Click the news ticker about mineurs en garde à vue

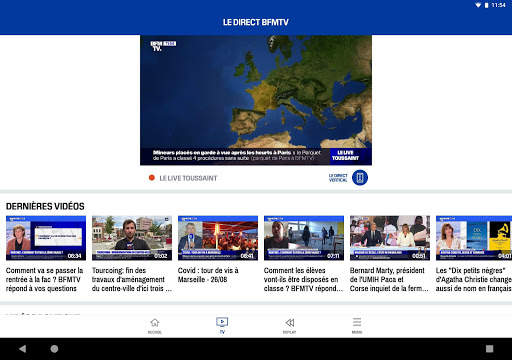point(236,155)
